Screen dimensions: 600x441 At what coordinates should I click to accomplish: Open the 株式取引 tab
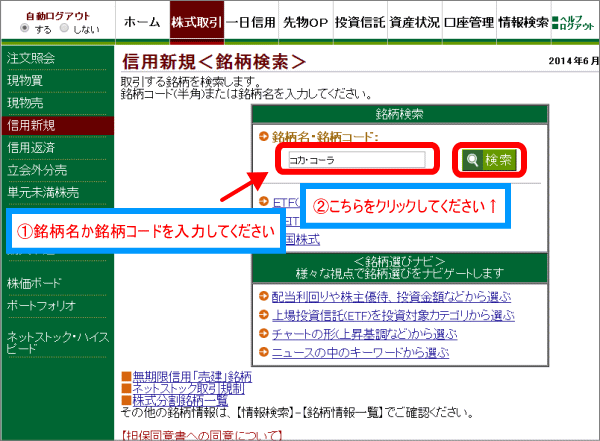pyautogui.click(x=197, y=22)
